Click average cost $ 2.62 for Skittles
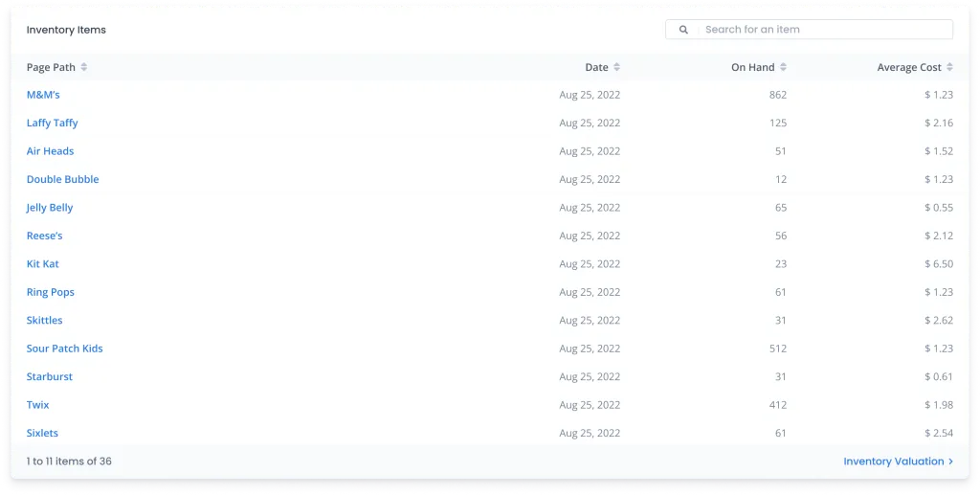The image size is (980, 495). click(x=939, y=320)
